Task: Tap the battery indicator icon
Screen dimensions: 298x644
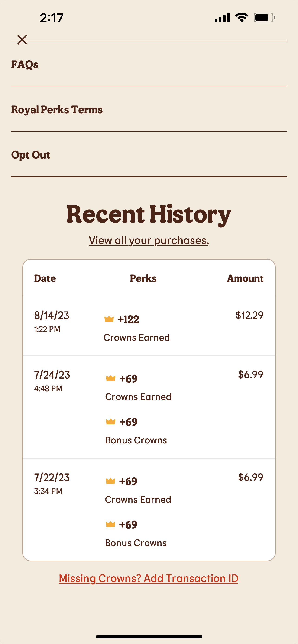Action: [264, 17]
